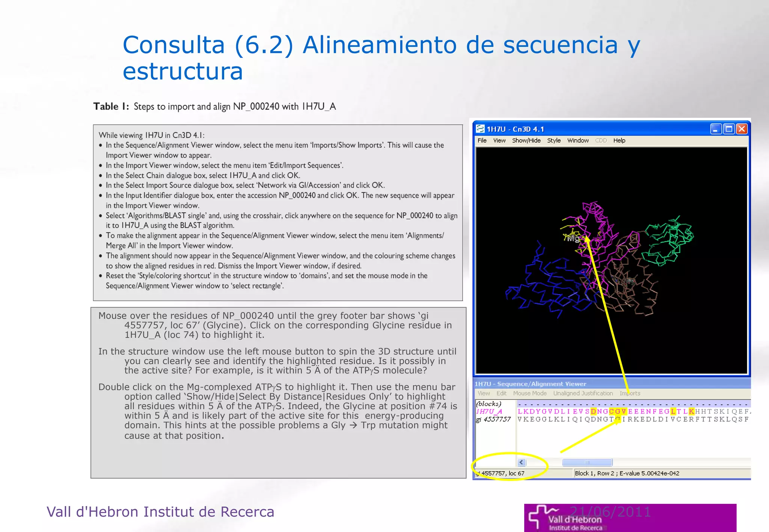
Task: Click the horizontal scrollbar thumb in sequence viewer
Action: [x=587, y=462]
